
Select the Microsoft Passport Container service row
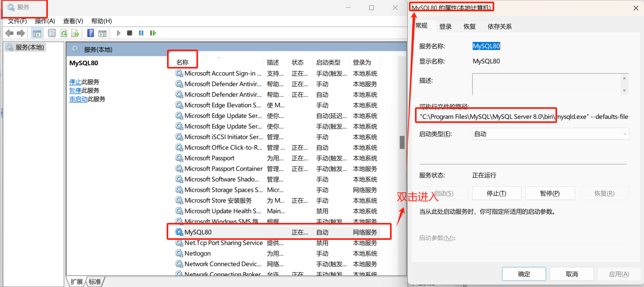point(277,168)
